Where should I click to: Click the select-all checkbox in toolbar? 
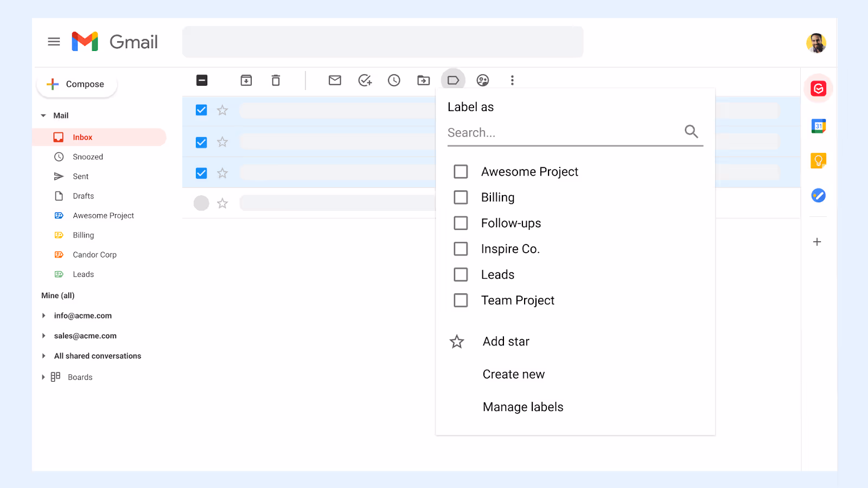pos(202,80)
